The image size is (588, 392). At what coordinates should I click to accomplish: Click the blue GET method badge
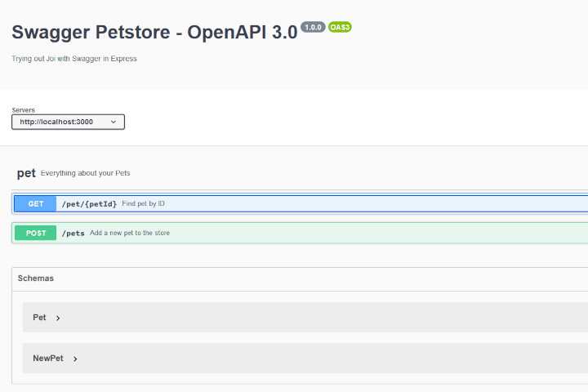36,203
